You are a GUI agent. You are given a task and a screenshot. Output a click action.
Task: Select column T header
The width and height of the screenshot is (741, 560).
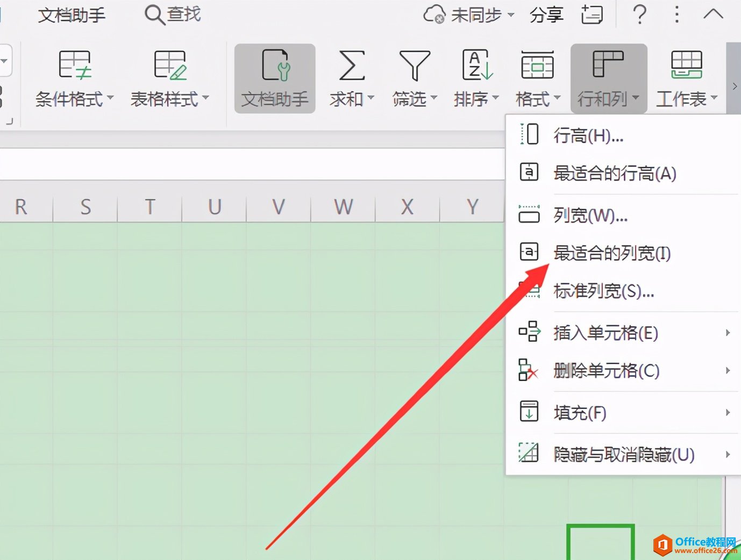coord(150,206)
